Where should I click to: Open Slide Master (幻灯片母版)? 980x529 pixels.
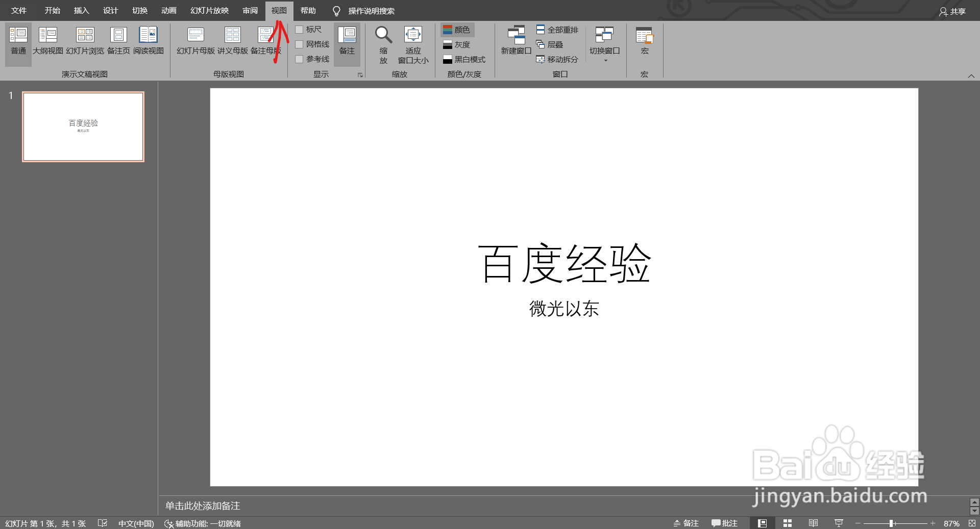(195, 41)
